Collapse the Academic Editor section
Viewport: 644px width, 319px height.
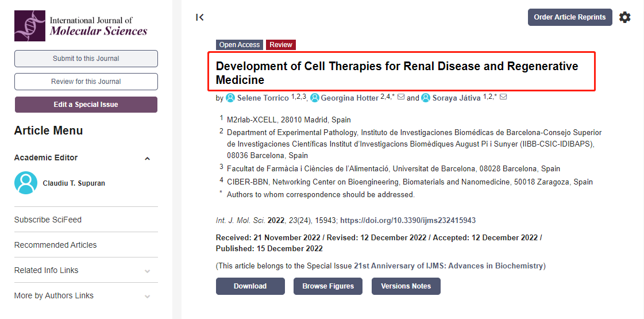pos(147,159)
